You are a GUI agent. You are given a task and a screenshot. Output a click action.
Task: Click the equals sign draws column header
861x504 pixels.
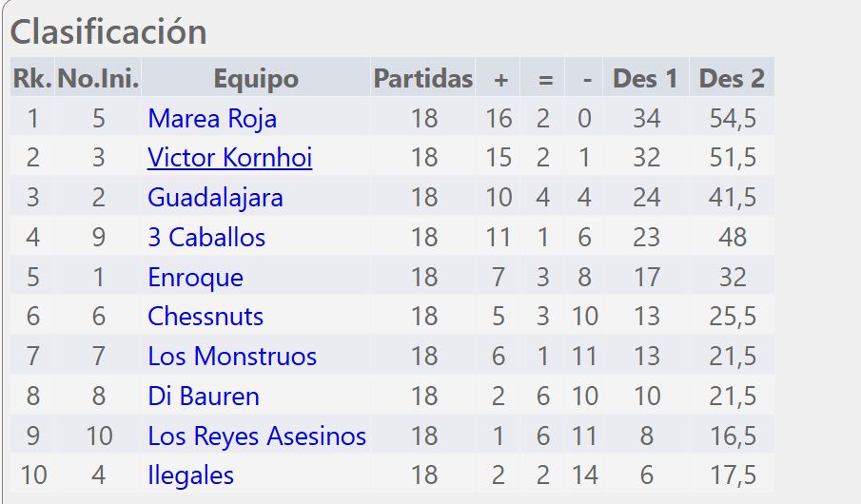click(x=545, y=79)
